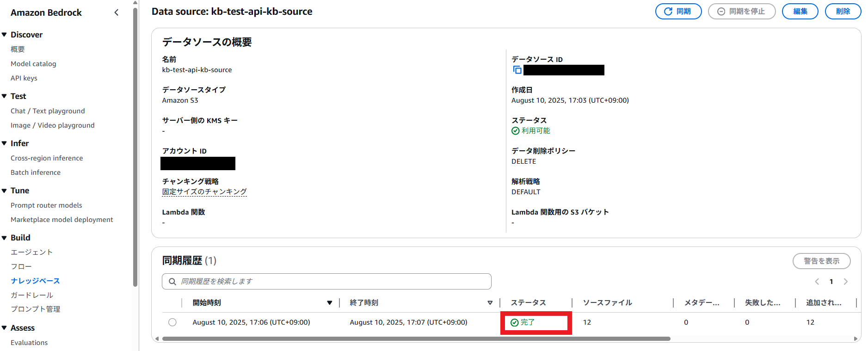Click the Amazon S3 data source type value
The width and height of the screenshot is (868, 351).
point(180,100)
